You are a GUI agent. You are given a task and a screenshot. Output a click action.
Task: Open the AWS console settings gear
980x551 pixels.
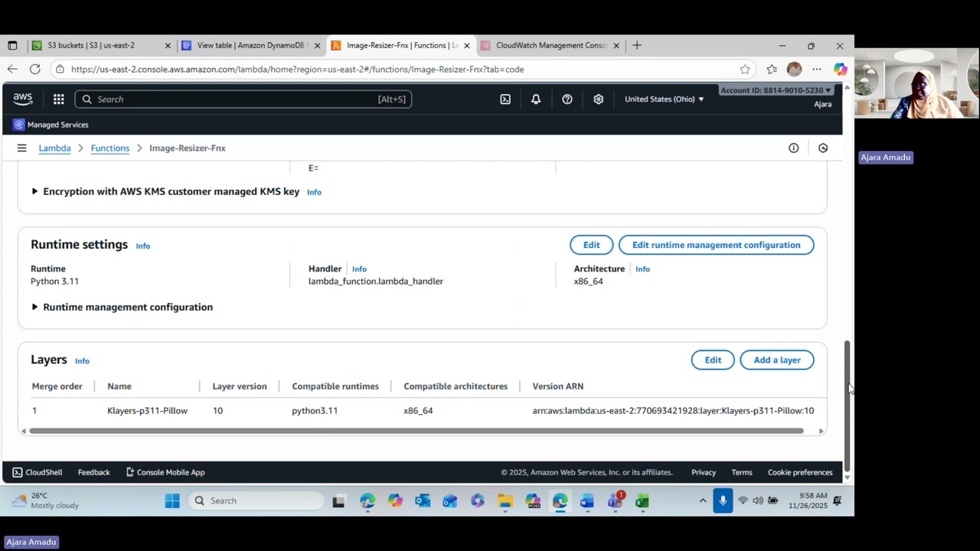click(x=599, y=99)
